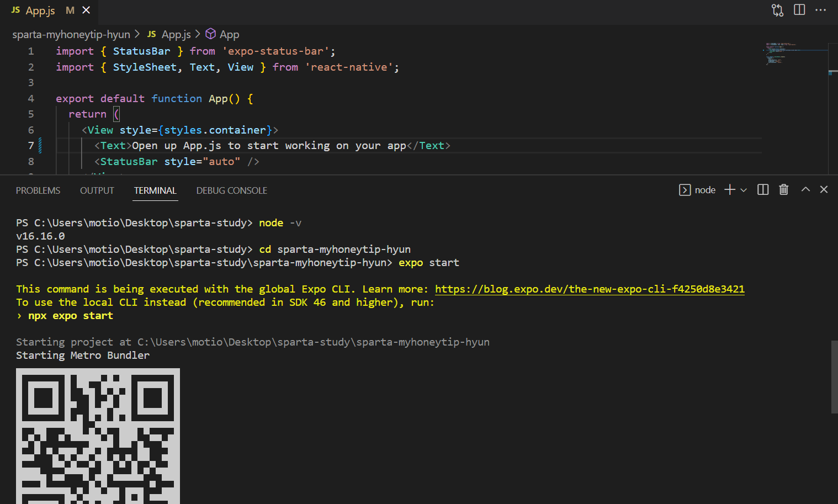Click the JS file icon in breadcrumb

tap(152, 34)
